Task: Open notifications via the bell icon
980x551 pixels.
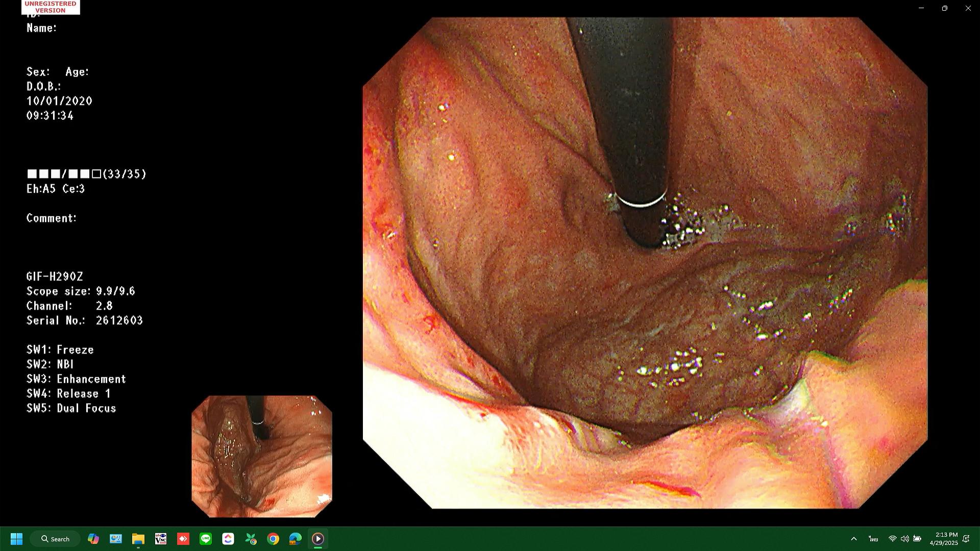Action: 966,539
